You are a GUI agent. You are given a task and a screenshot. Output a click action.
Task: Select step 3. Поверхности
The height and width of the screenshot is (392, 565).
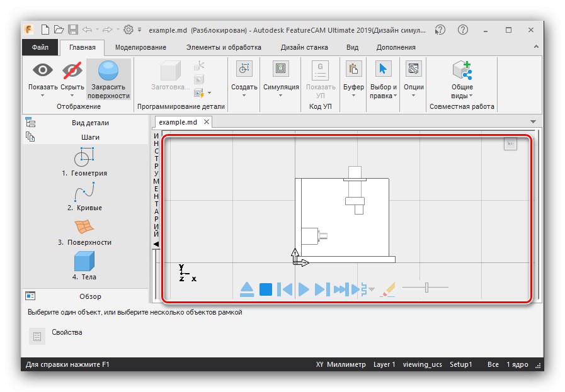click(x=84, y=232)
